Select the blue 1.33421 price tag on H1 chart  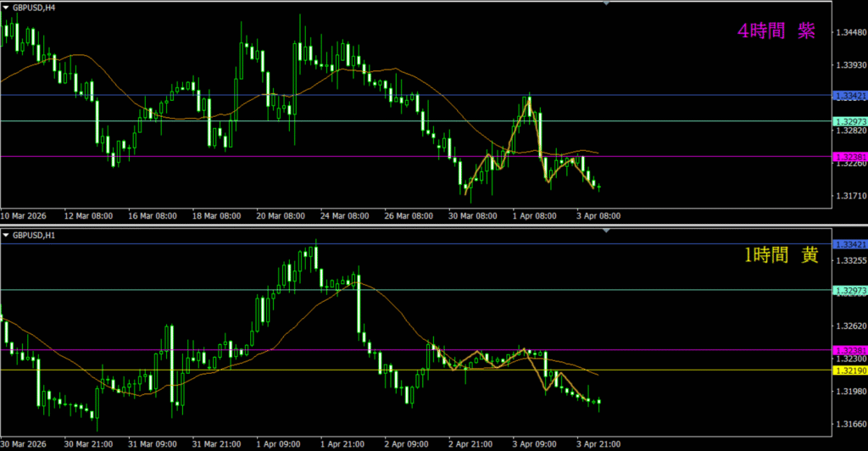point(850,244)
